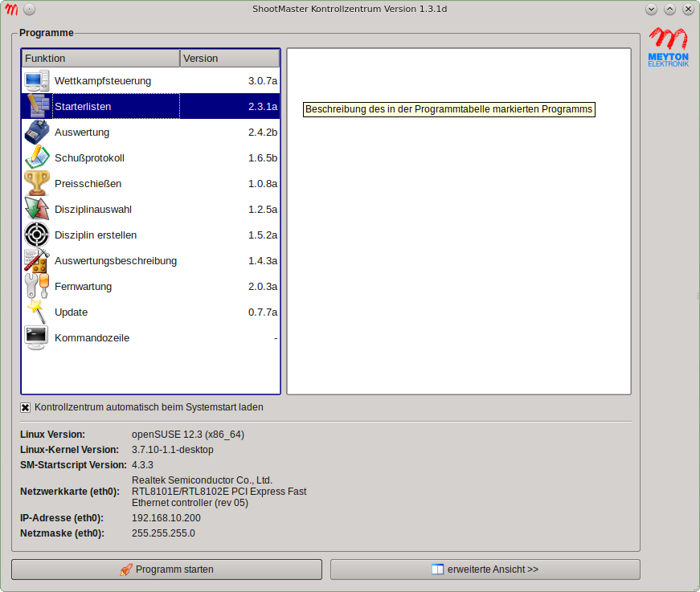Select the Preisschießen trophy icon
Image resolution: width=700 pixels, height=592 pixels.
pos(36,184)
